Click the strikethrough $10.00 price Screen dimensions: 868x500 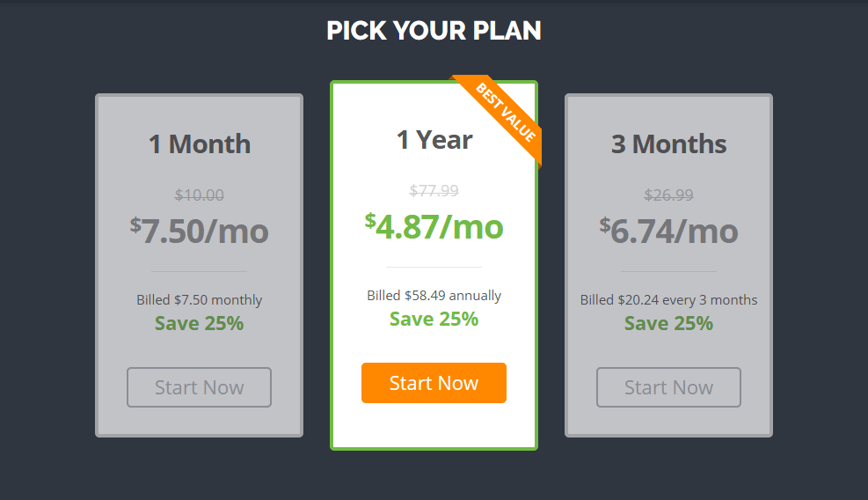(199, 195)
